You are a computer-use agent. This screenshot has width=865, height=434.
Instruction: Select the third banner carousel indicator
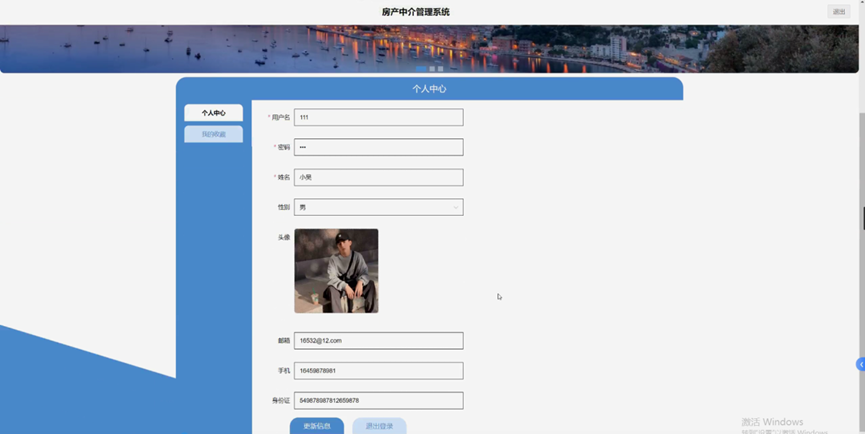440,69
